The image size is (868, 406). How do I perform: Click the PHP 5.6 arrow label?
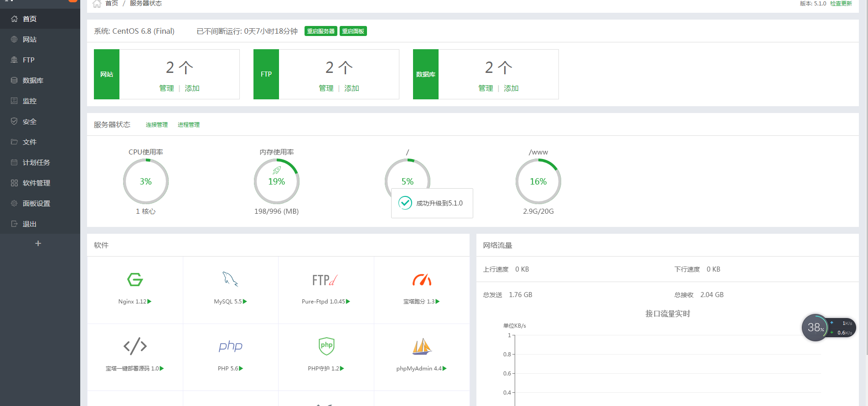point(230,369)
